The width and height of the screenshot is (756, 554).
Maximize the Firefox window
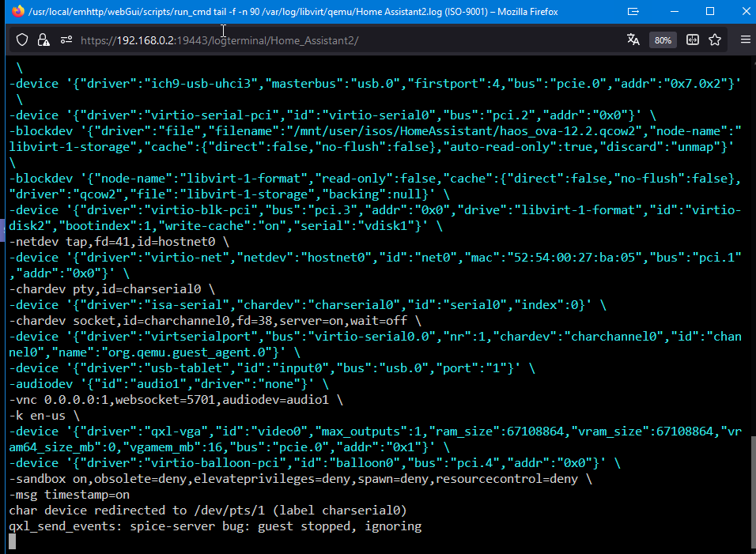tap(709, 11)
